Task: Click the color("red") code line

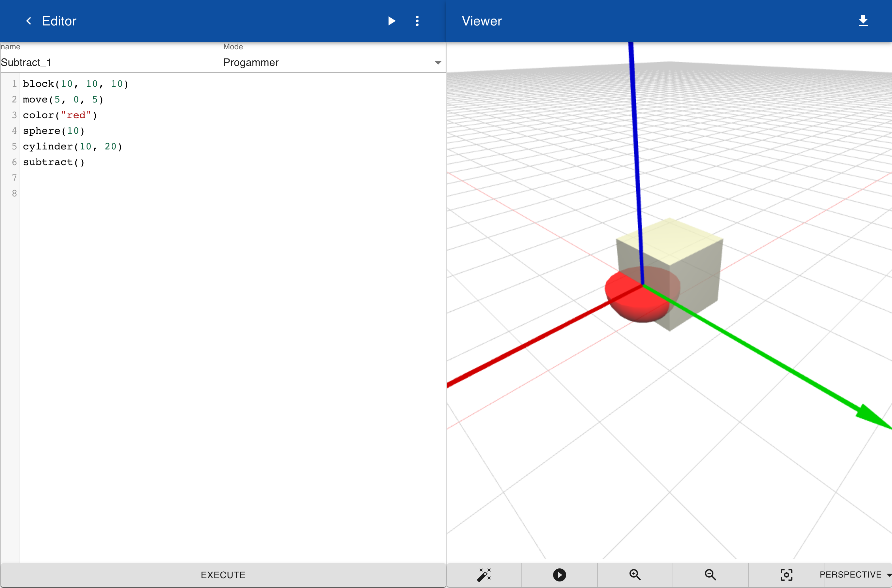Action: click(60, 115)
